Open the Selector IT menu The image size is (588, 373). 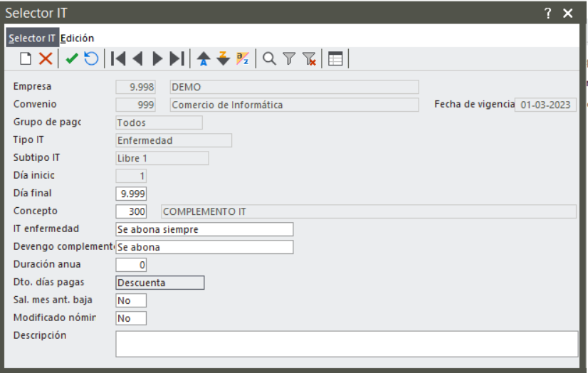pyautogui.click(x=32, y=38)
